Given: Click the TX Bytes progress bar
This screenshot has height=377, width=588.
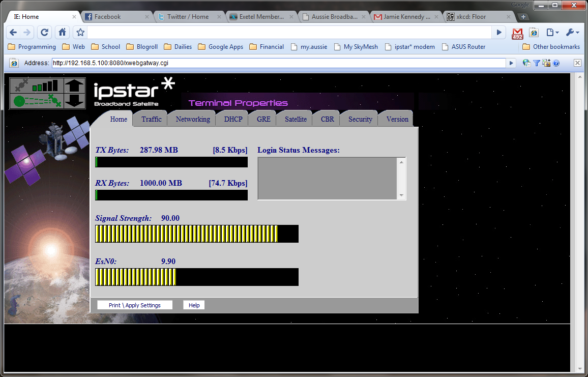Looking at the screenshot, I should (171, 162).
